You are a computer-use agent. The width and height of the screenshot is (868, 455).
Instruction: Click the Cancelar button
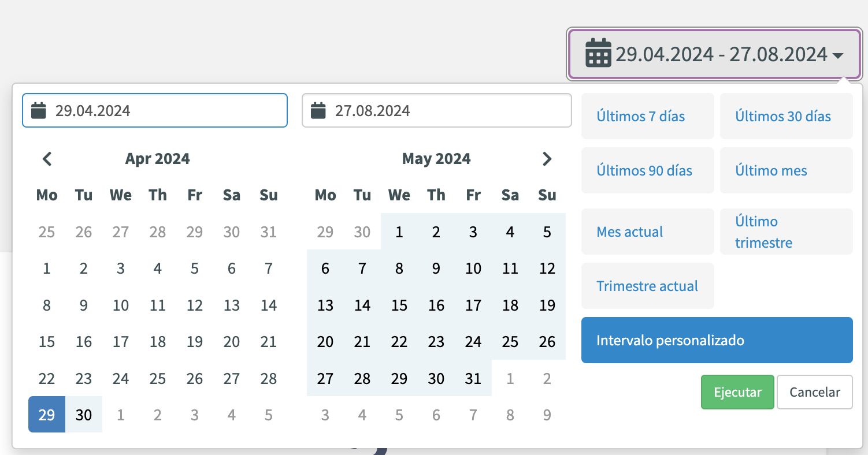(x=815, y=392)
